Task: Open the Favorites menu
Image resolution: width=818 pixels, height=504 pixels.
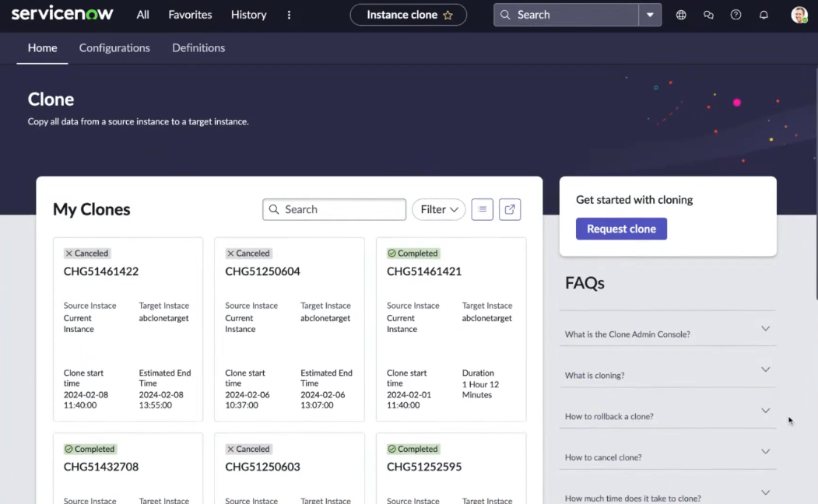Action: [x=190, y=15]
